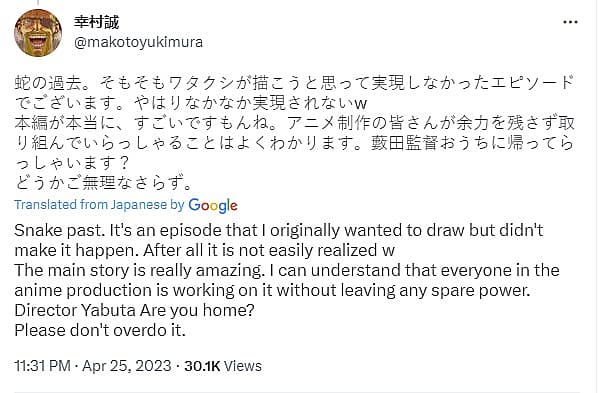
Task: Click the line 'Director Yabuta Are you home?'
Action: pyautogui.click(x=134, y=310)
